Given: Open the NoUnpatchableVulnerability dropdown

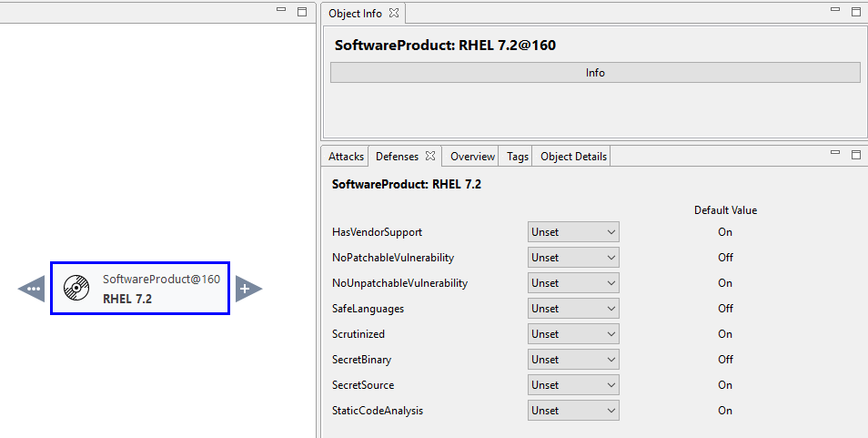Looking at the screenshot, I should point(573,283).
